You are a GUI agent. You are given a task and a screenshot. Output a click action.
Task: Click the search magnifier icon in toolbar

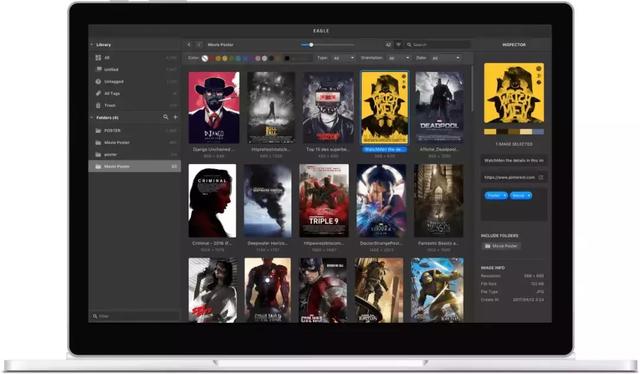point(409,45)
